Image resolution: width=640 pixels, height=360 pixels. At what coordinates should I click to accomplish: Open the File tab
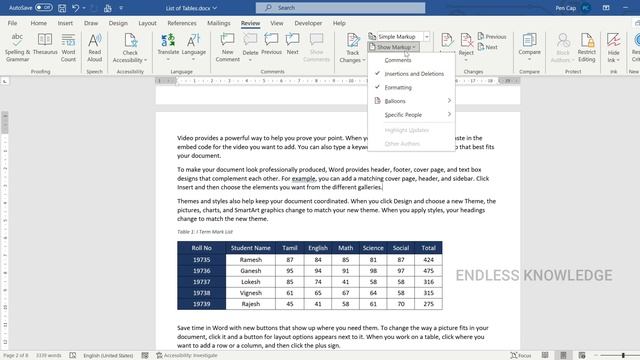coord(12,23)
